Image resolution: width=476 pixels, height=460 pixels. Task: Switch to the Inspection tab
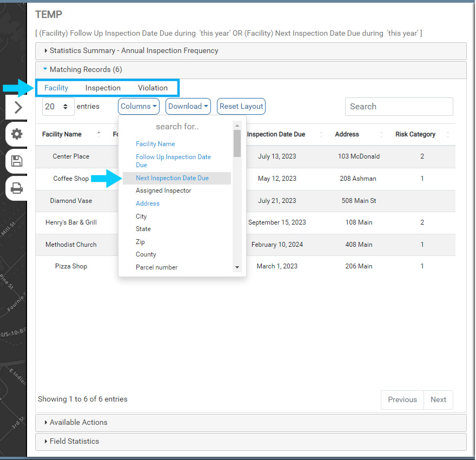[x=103, y=88]
